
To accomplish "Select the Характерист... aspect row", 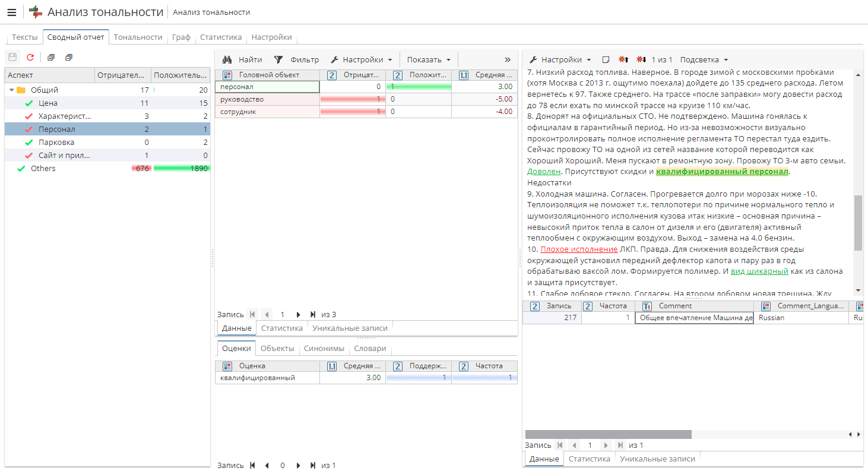I will (x=107, y=116).
